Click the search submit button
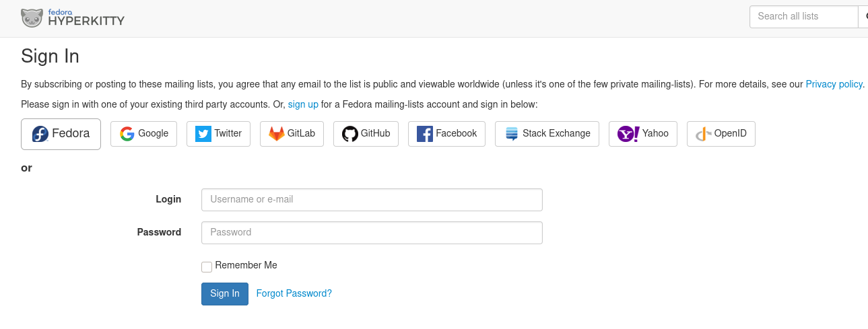 tap(863, 17)
